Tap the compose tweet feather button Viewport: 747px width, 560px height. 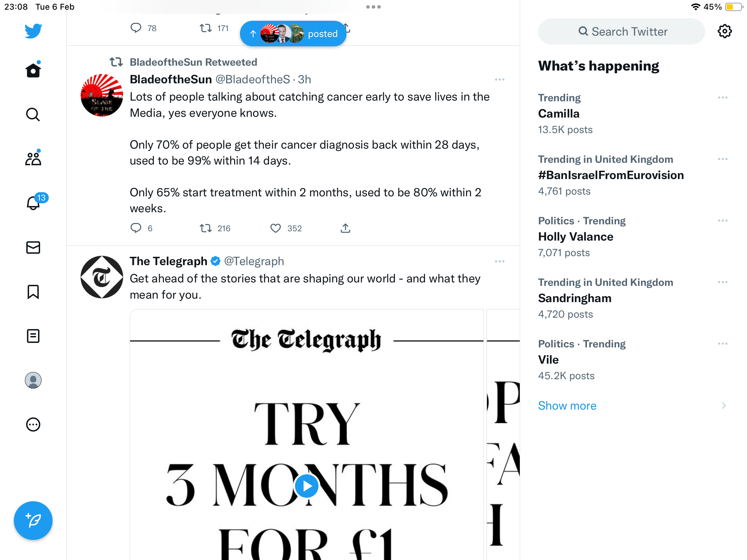[x=33, y=521]
